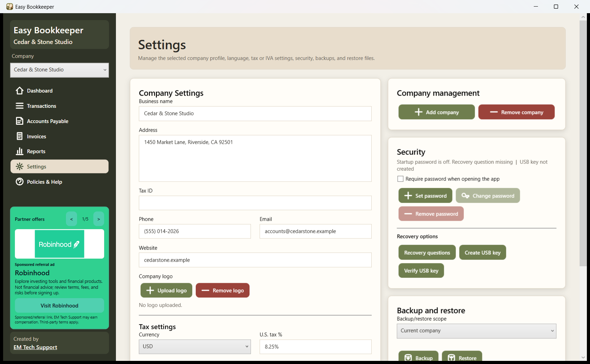The height and width of the screenshot is (364, 590).
Task: Click the Reports bar chart icon
Action: [x=20, y=151]
